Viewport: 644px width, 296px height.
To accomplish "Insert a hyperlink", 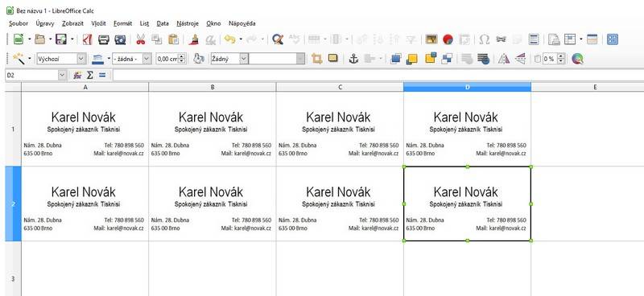I will click(x=501, y=39).
